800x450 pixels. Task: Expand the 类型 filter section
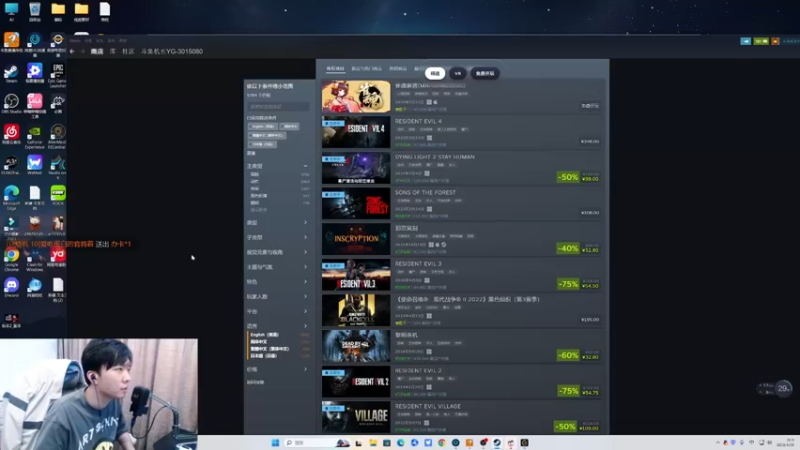pos(278,223)
